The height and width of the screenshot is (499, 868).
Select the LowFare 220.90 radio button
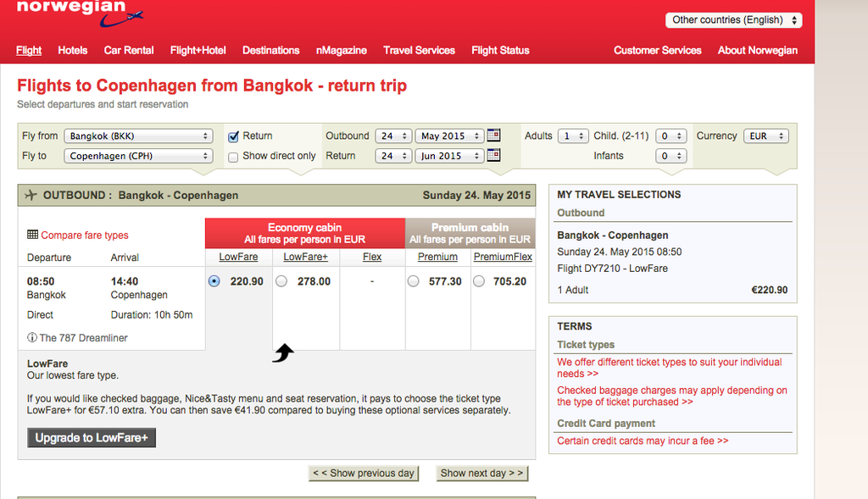point(214,281)
